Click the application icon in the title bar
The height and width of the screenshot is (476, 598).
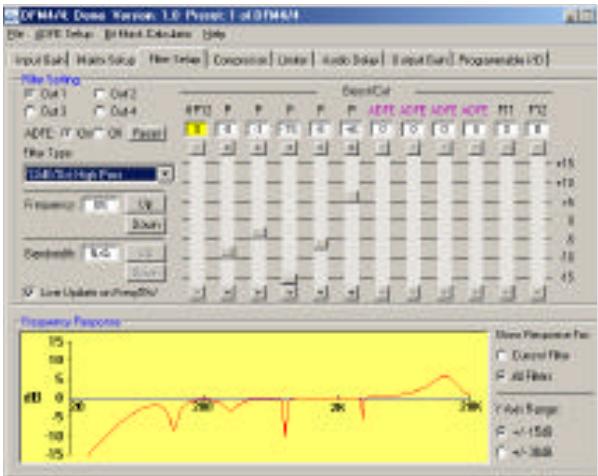click(x=11, y=16)
